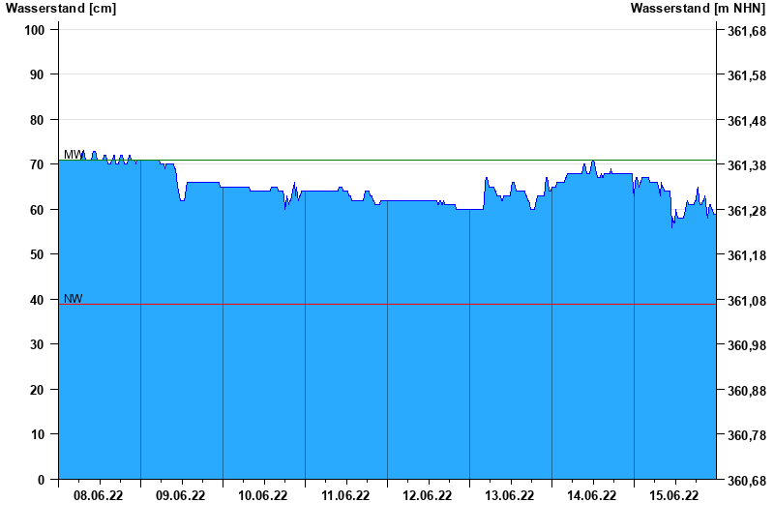This screenshot has width=774, height=532.
Task: Click the 60 value on the left axis
Action: [38, 210]
